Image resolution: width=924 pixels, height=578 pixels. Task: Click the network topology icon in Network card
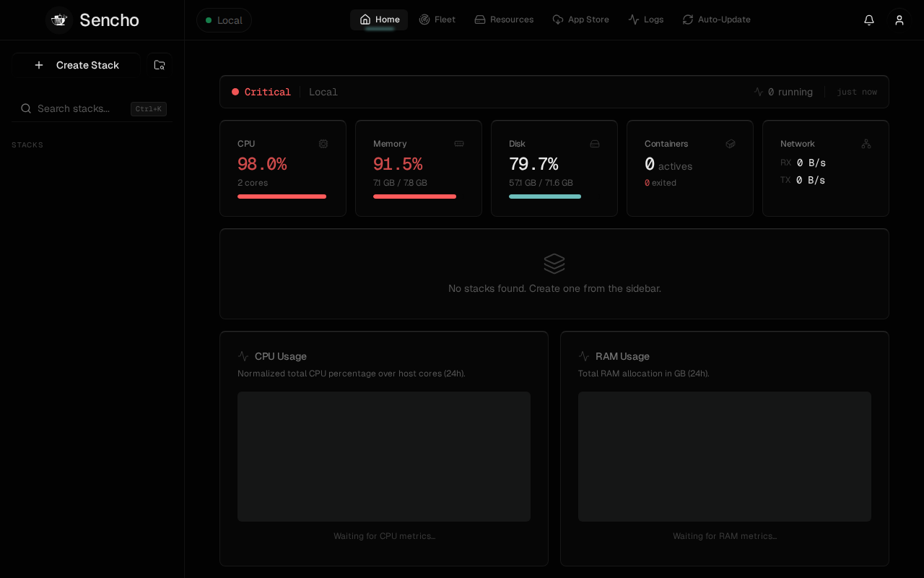(866, 144)
